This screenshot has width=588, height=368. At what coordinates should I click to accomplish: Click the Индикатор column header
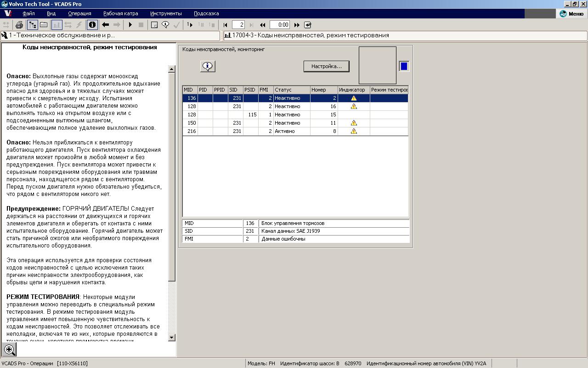354,90
